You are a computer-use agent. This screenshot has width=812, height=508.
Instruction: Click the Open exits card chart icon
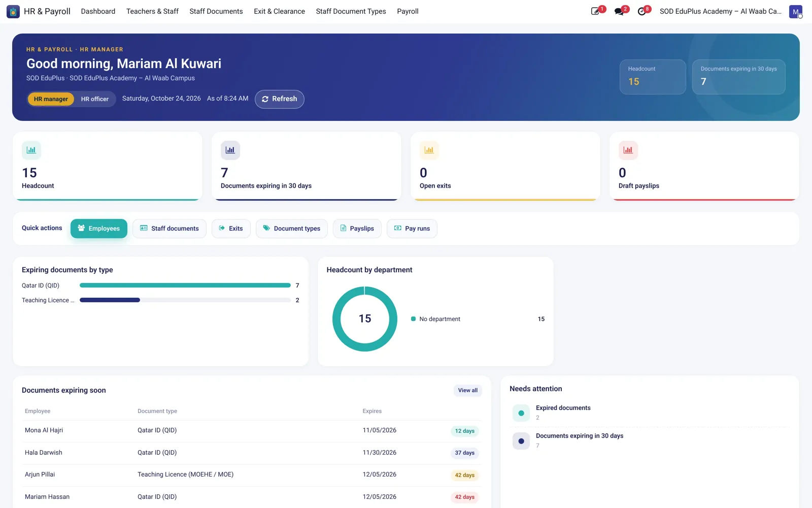429,150
